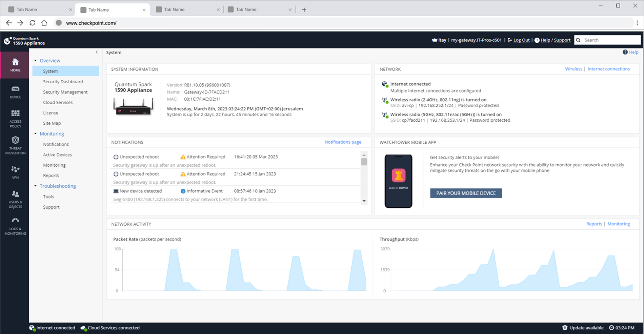This screenshot has width=644, height=334.
Task: Click the blue Help question-mark icon
Action: click(625, 52)
